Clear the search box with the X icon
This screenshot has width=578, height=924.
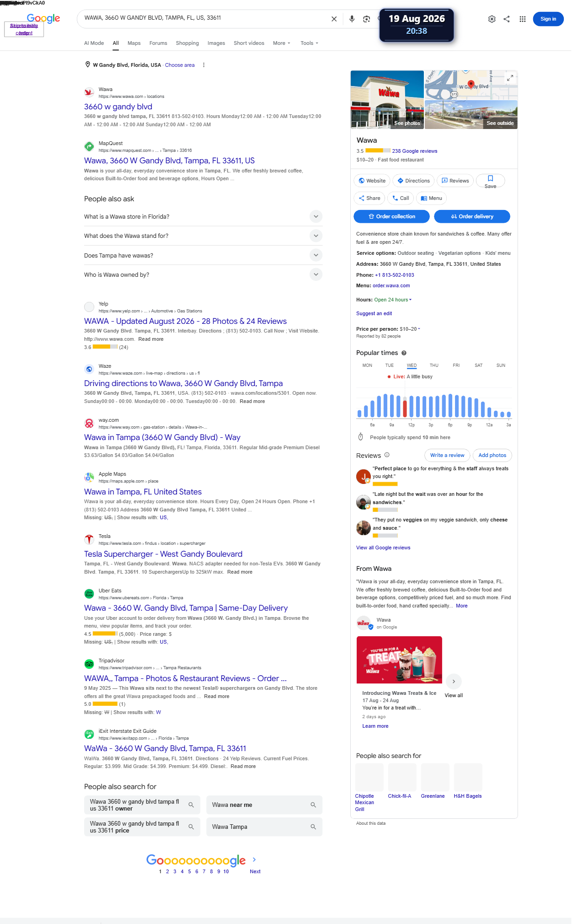334,19
